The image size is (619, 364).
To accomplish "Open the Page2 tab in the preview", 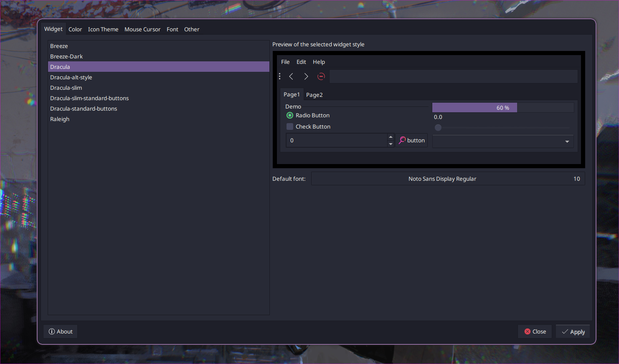I will click(x=314, y=95).
